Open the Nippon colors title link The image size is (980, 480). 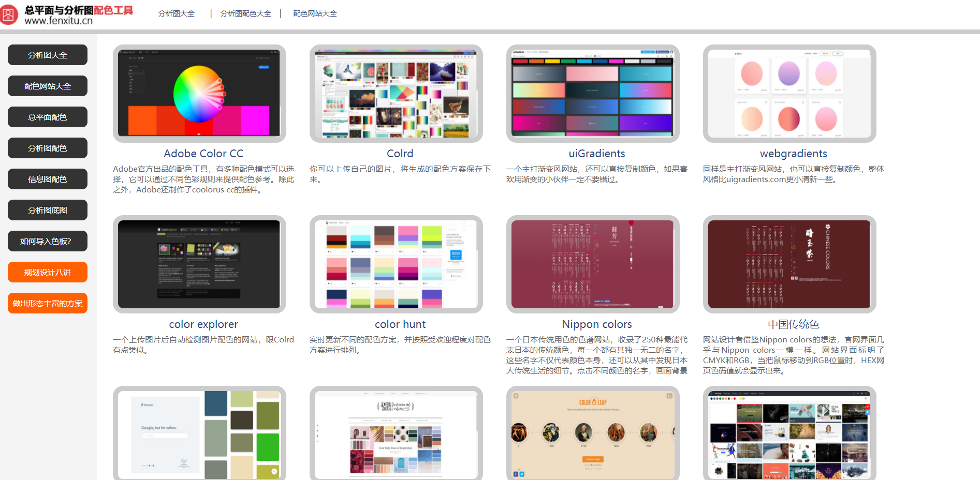pyautogui.click(x=597, y=324)
